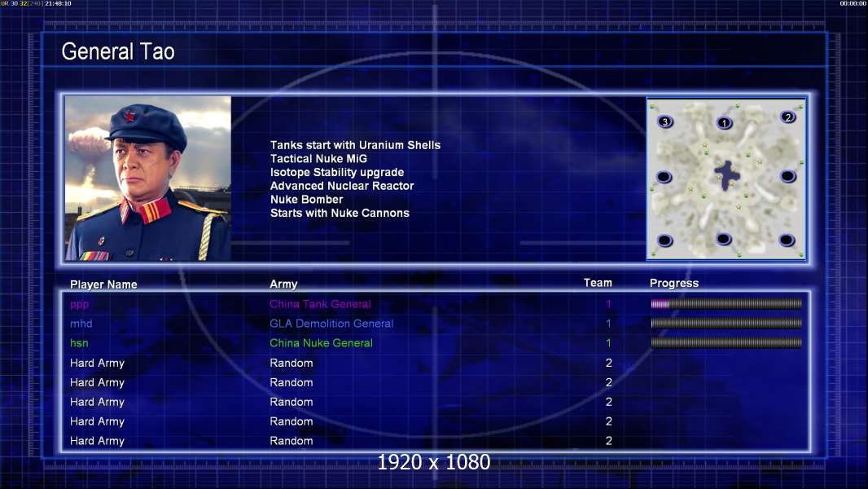Click the team number in hsn's row

608,343
